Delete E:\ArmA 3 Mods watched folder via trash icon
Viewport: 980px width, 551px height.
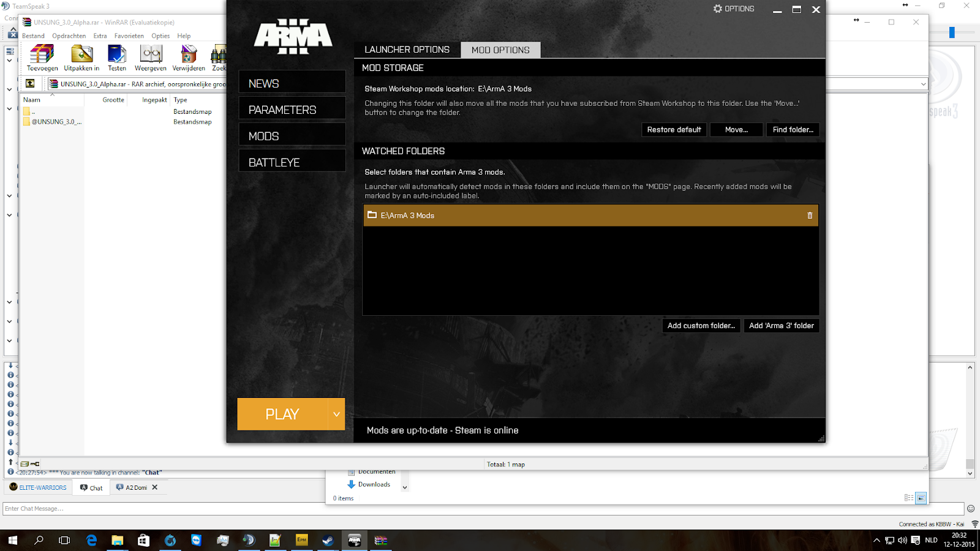(x=810, y=216)
